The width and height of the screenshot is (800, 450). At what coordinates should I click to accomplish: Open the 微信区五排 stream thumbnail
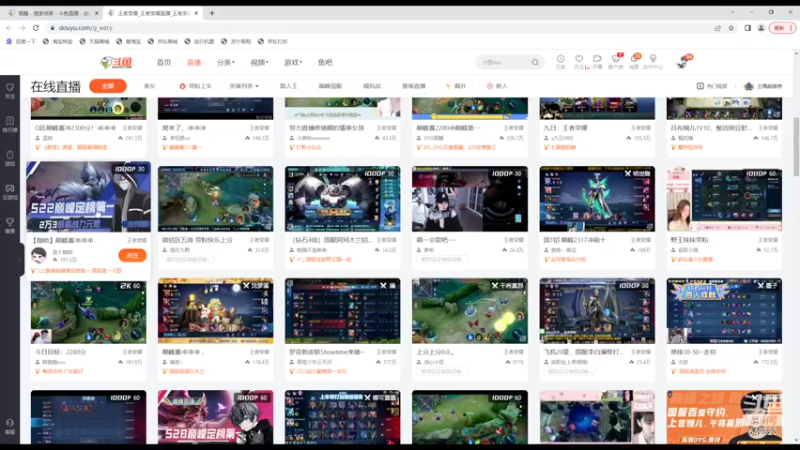coord(215,199)
